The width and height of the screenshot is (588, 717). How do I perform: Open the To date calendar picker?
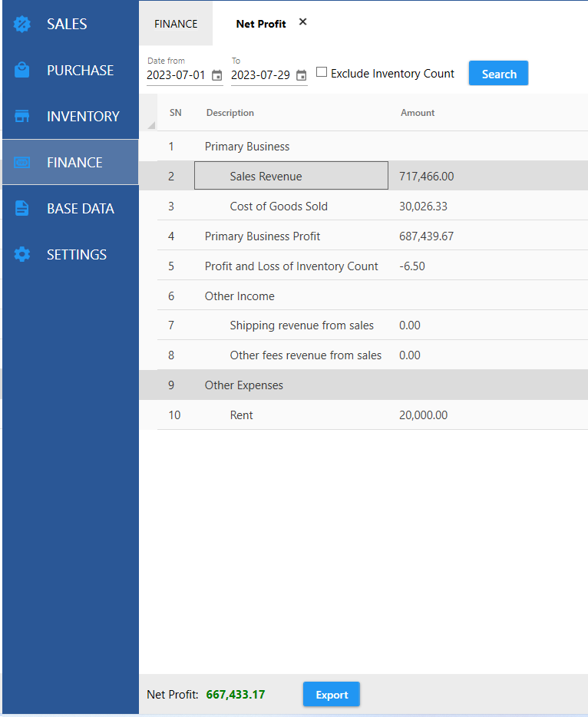pyautogui.click(x=301, y=75)
